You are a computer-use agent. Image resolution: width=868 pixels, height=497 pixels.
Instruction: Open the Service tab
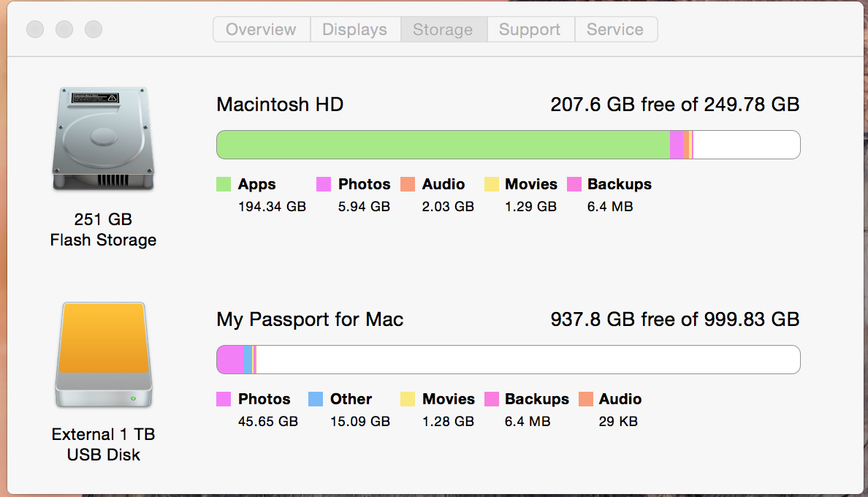tap(615, 30)
